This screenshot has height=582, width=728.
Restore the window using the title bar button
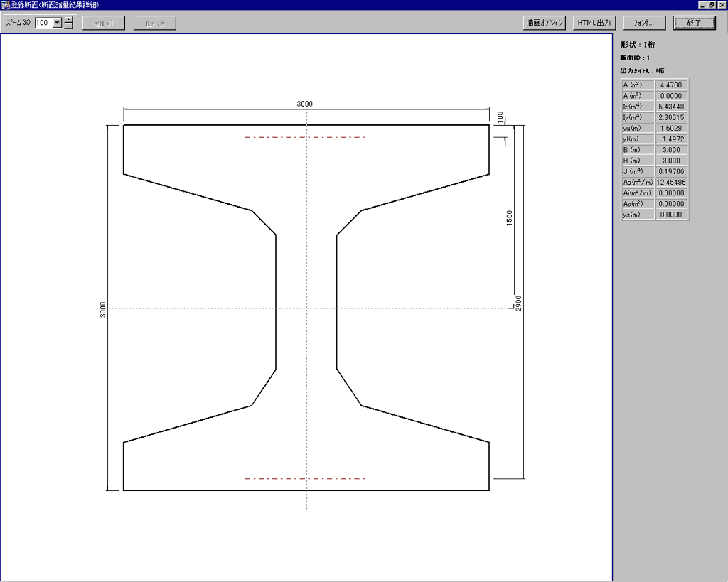pyautogui.click(x=711, y=5)
